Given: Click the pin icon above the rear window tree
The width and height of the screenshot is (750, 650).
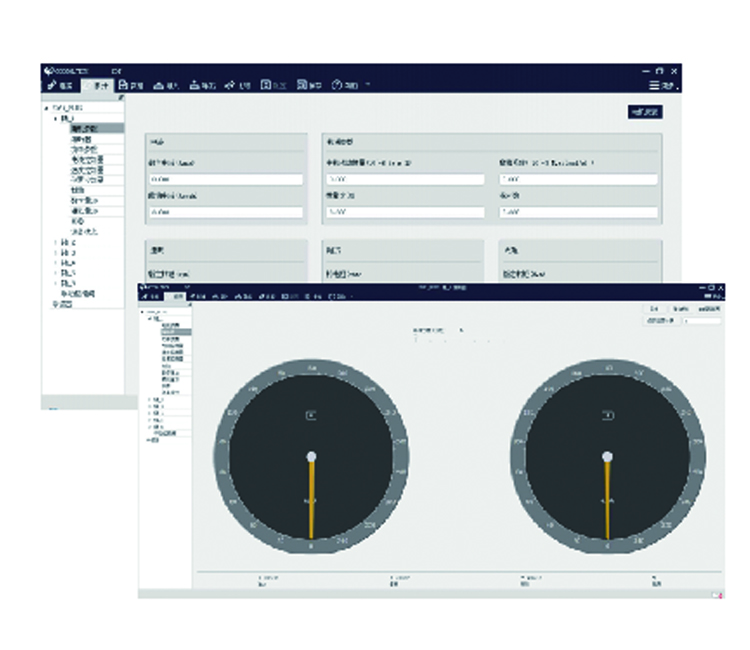Looking at the screenshot, I should [x=121, y=97].
